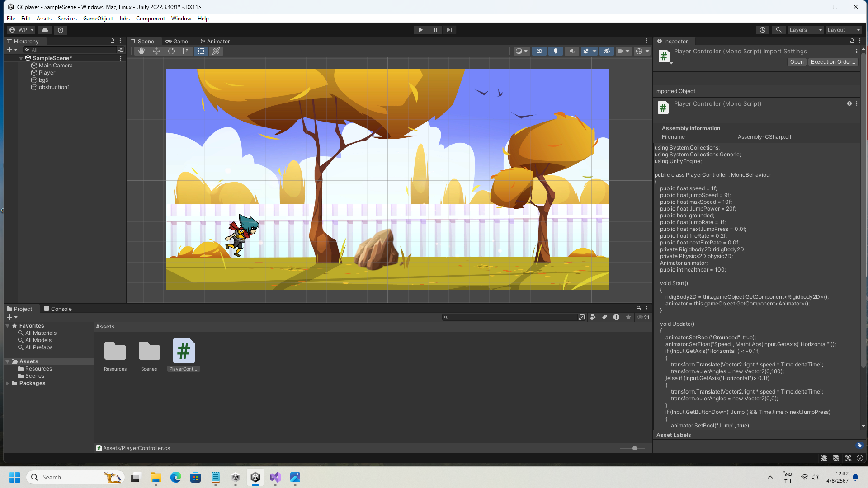Select the Hand view tool
This screenshot has width=868, height=488.
141,51
